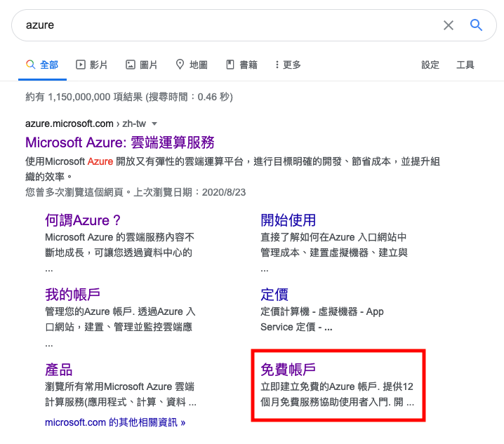Clear the search box with the X icon
Image resolution: width=504 pixels, height=444 pixels.
(449, 25)
